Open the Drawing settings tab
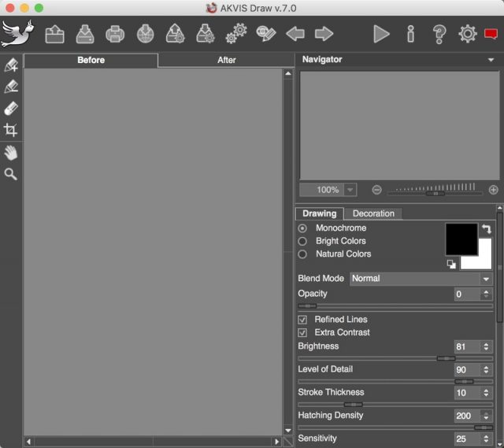 click(x=320, y=213)
